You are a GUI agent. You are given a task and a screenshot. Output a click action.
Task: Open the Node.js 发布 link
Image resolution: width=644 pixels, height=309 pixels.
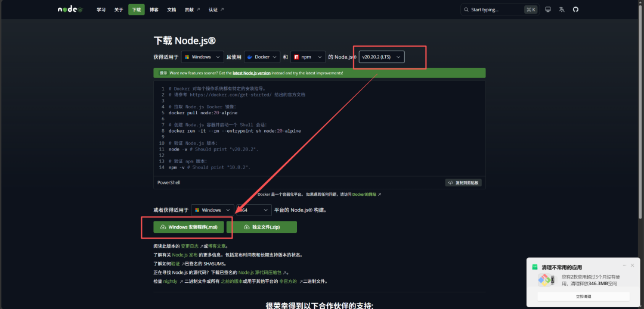point(185,255)
